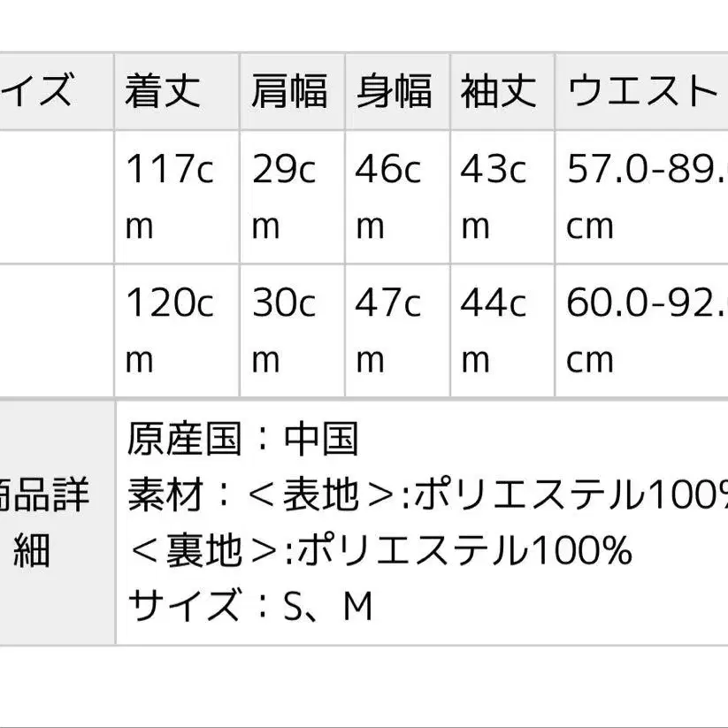
Task: Select the 袖丈 column header
Action: tap(500, 92)
